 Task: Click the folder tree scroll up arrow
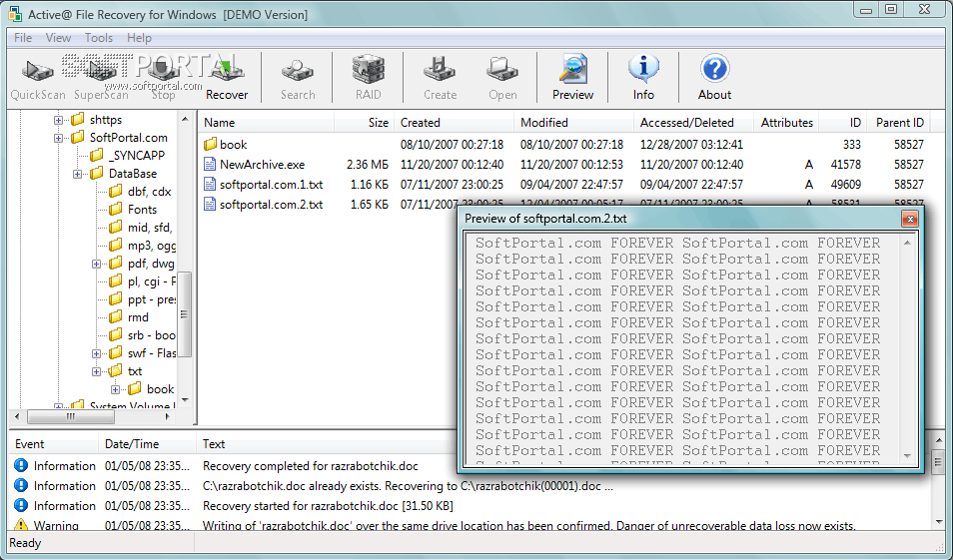click(x=185, y=119)
